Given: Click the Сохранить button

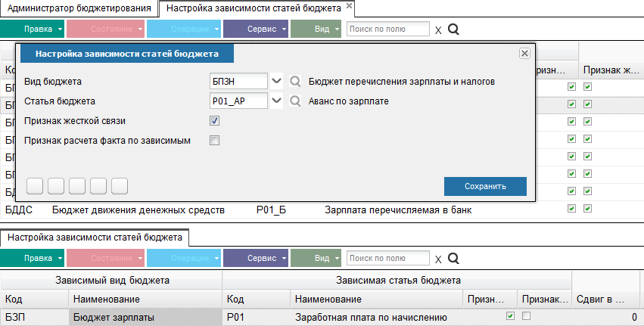Looking at the screenshot, I should [x=485, y=186].
